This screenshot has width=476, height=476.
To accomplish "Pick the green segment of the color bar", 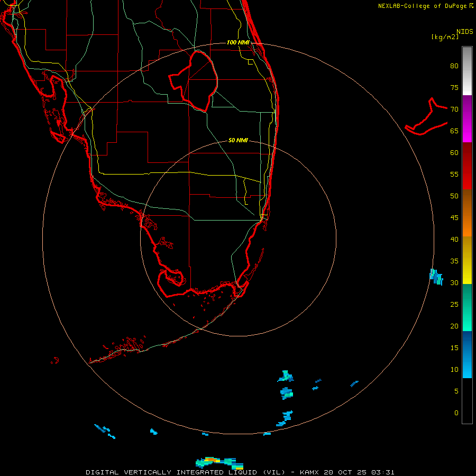I will [467, 307].
